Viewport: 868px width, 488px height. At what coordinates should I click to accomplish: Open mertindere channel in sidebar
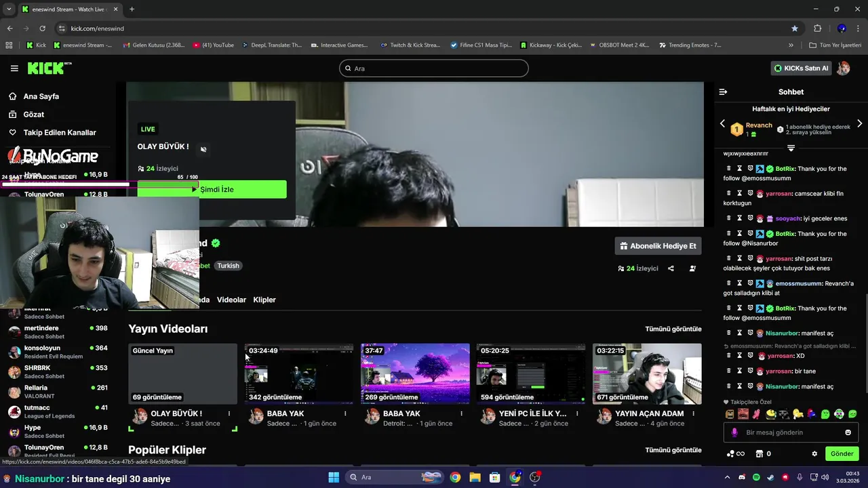coord(58,332)
